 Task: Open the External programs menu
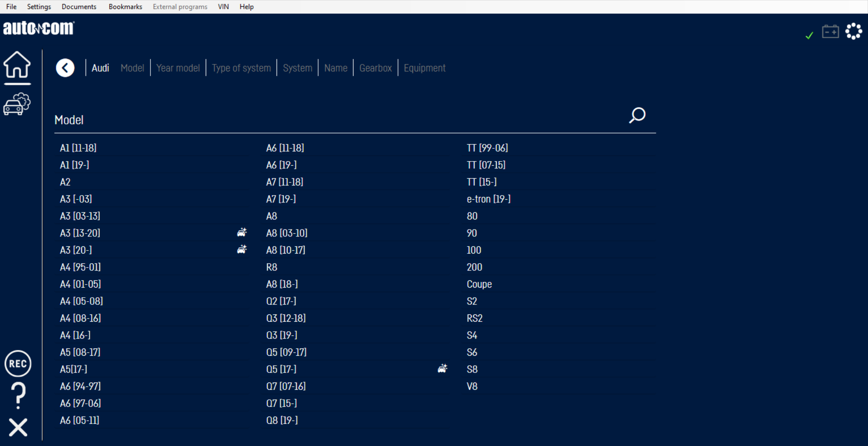(x=180, y=7)
